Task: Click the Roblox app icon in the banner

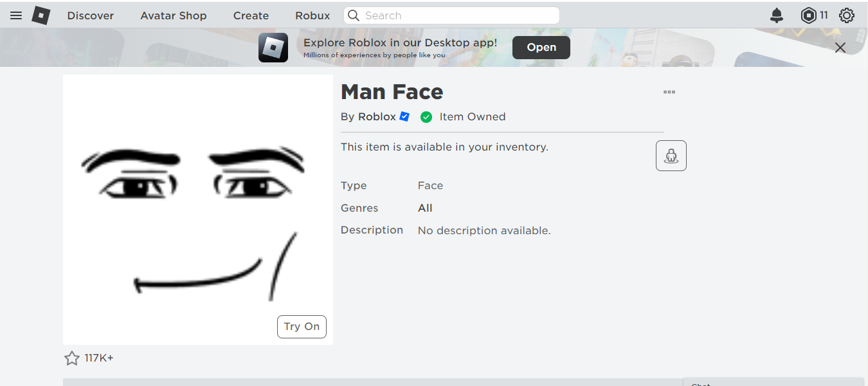Action: 273,47
